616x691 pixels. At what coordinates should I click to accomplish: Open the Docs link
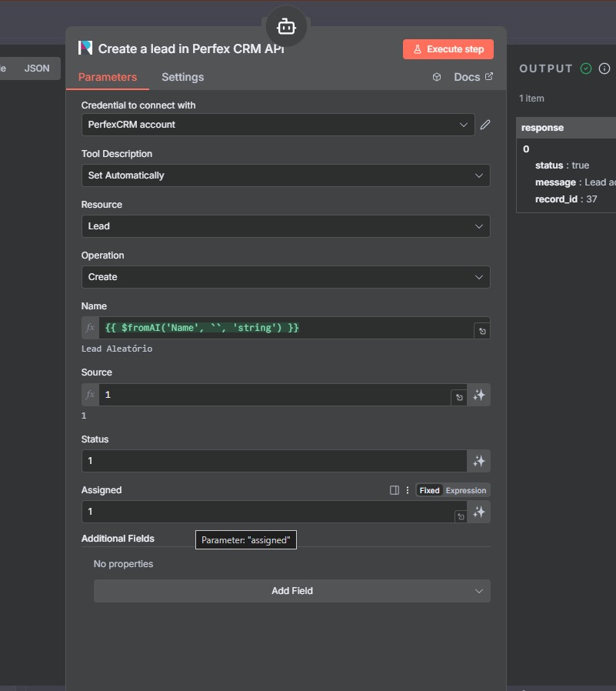click(x=473, y=77)
